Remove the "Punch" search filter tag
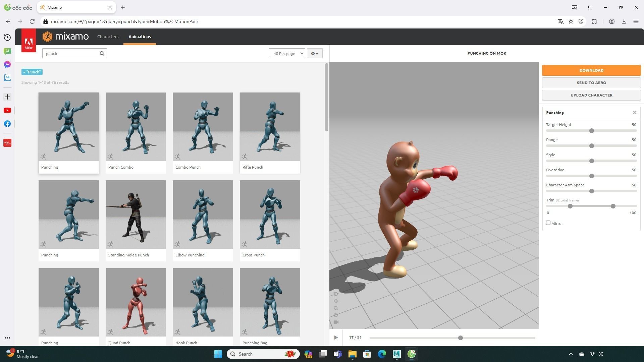The width and height of the screenshot is (644, 362). point(32,72)
